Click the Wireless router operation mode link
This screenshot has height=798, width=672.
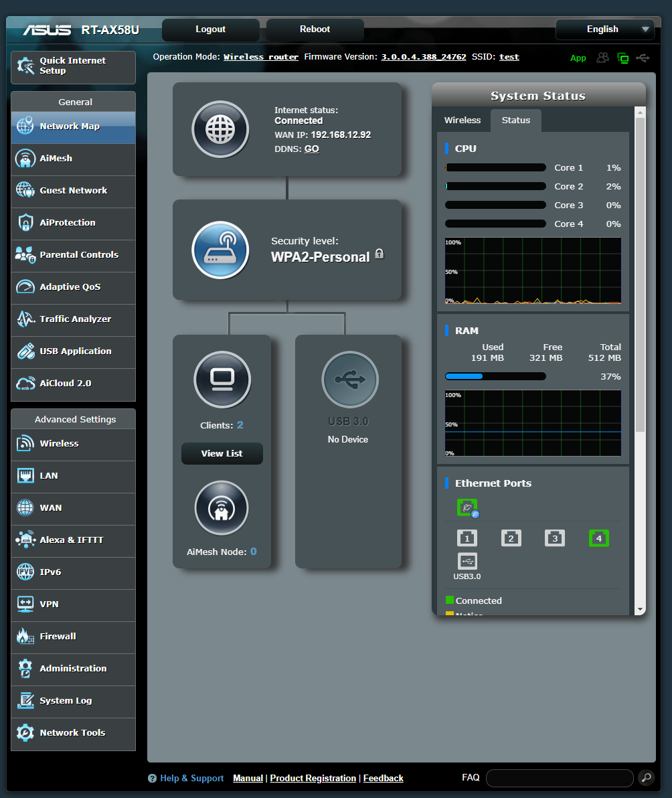coord(261,57)
